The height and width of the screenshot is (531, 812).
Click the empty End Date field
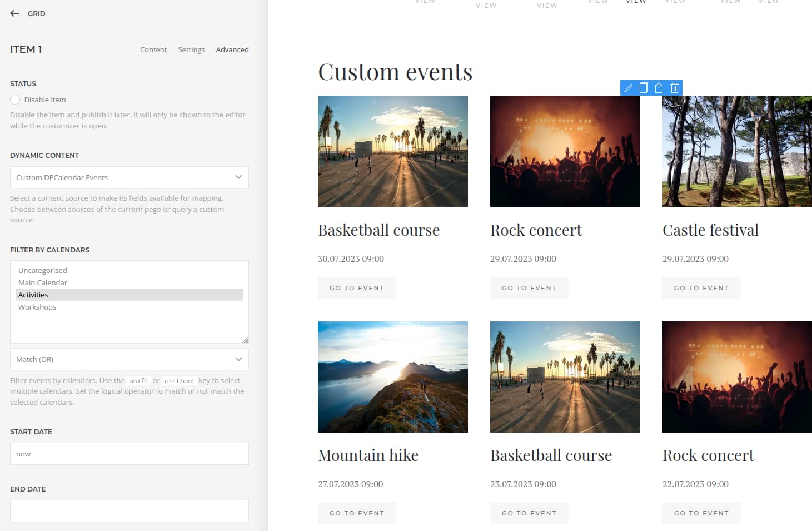(129, 511)
